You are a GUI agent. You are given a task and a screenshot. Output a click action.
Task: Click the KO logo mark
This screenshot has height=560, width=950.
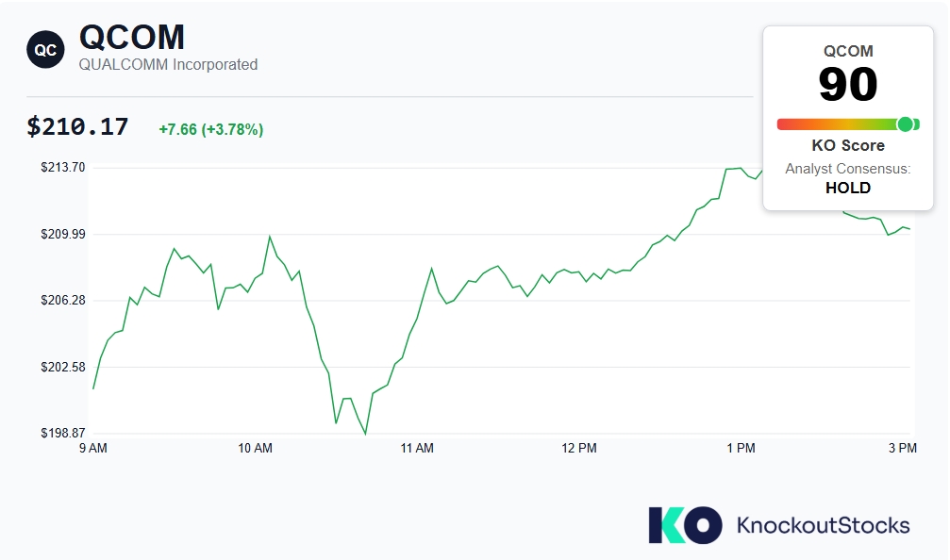685,525
